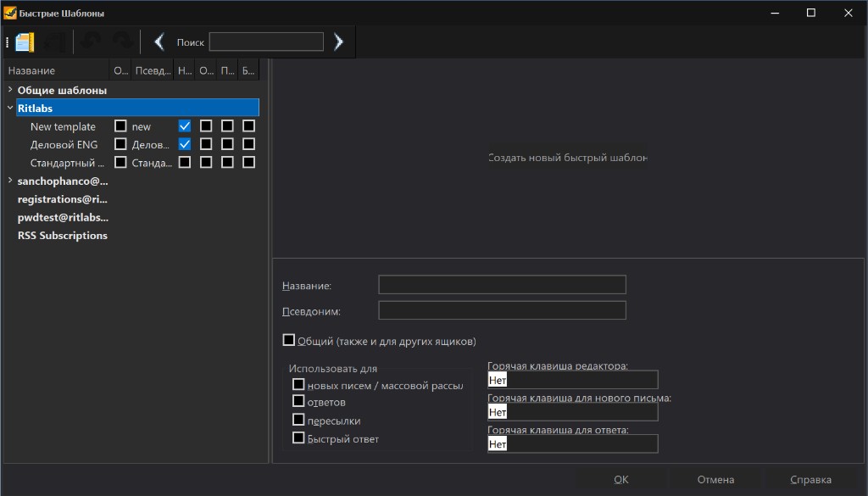Focus Горячая клавиша для нового письма field
The image size is (868, 496).
click(x=572, y=412)
